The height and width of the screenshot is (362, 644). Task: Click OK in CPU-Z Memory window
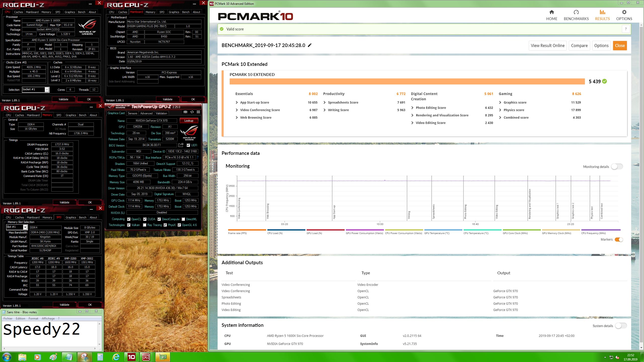click(x=90, y=202)
